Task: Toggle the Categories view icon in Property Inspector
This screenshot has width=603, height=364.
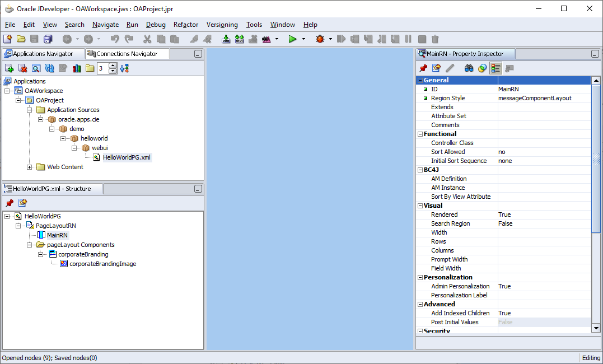Action: point(496,68)
